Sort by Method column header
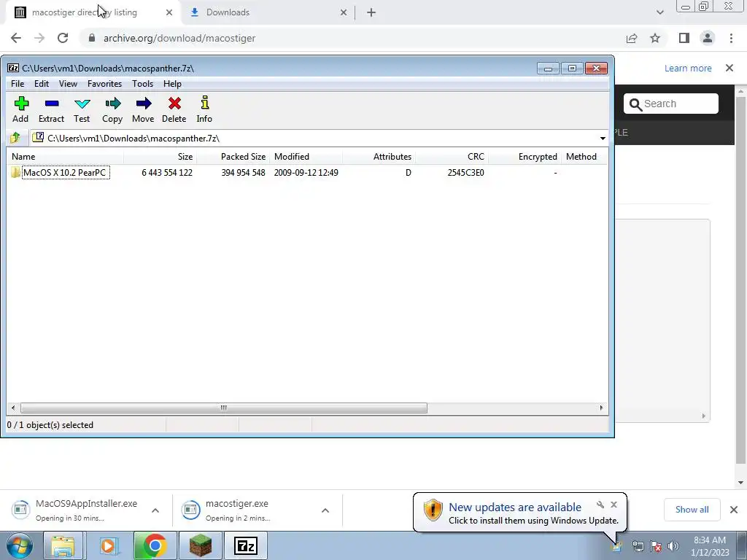This screenshot has width=747, height=560. tap(584, 157)
